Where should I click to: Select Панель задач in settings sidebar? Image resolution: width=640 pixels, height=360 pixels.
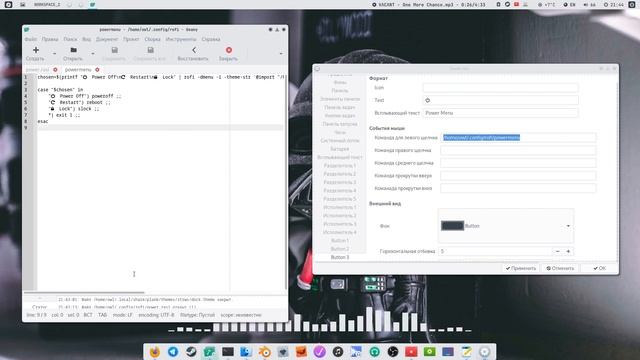[x=340, y=107]
